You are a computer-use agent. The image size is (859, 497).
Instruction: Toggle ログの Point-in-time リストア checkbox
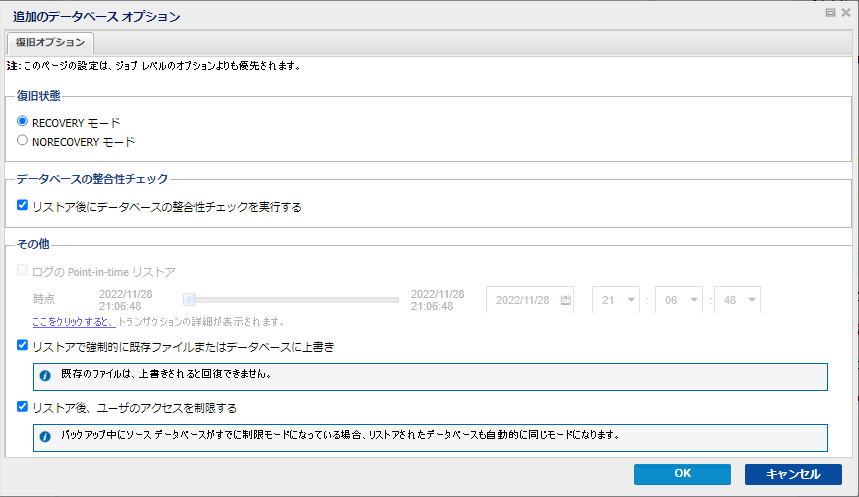click(22, 270)
